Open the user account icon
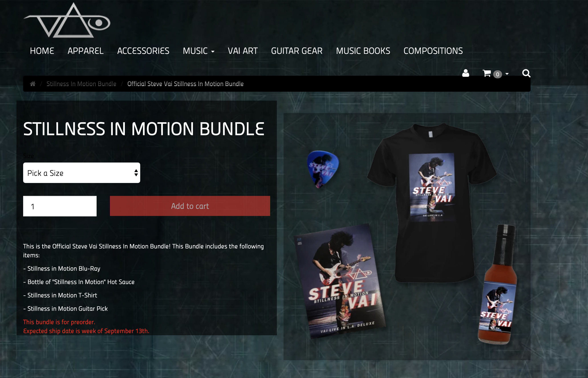 466,73
